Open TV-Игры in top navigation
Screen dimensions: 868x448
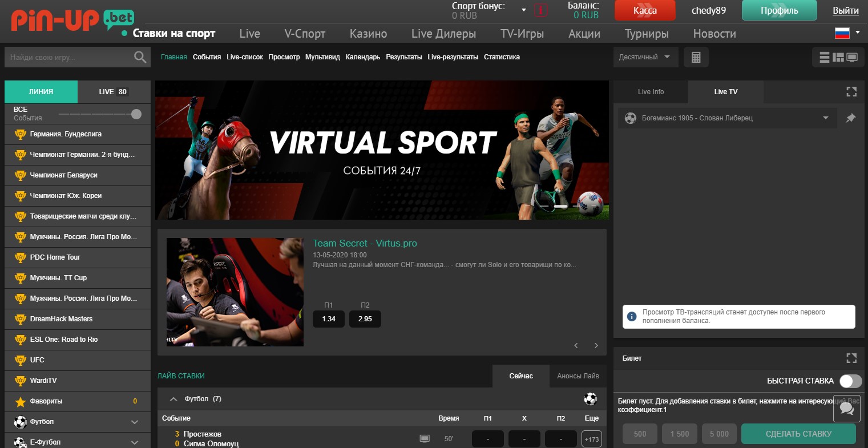pyautogui.click(x=522, y=34)
